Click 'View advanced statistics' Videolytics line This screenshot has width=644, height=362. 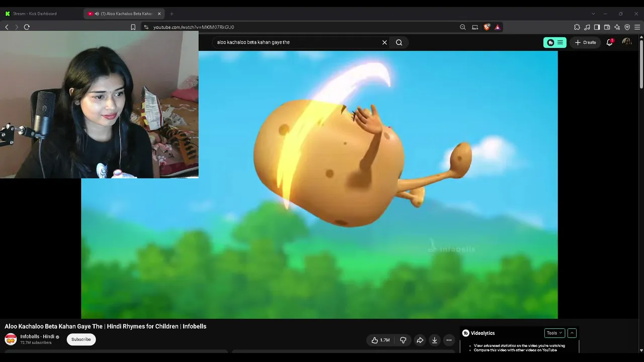(x=519, y=346)
